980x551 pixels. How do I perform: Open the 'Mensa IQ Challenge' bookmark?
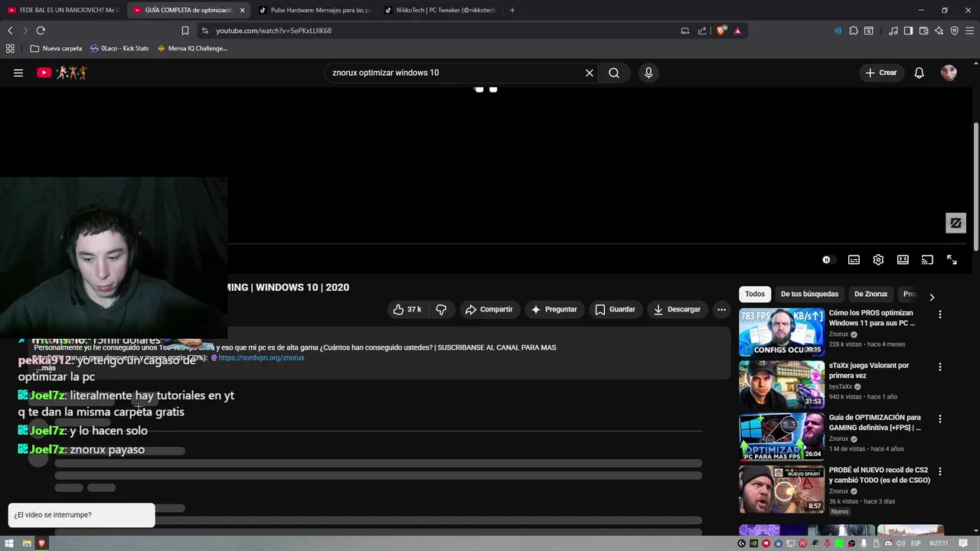pos(192,48)
